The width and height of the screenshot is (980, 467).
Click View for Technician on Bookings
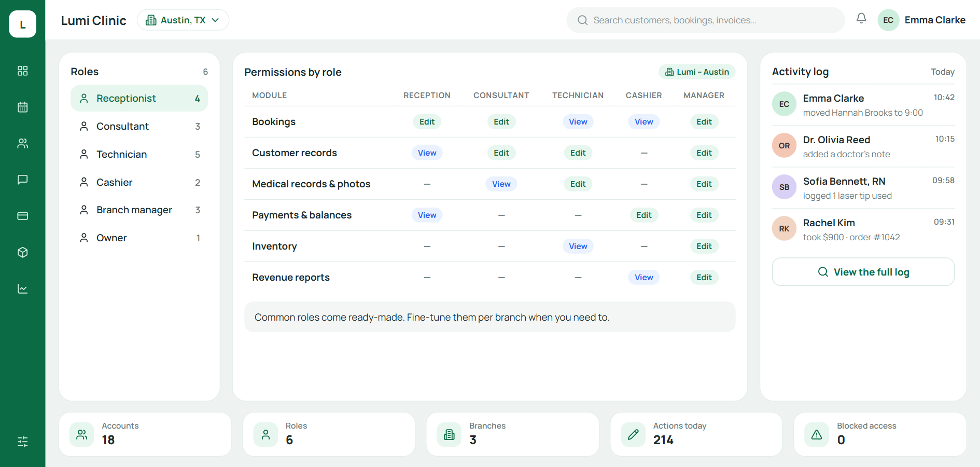point(578,122)
